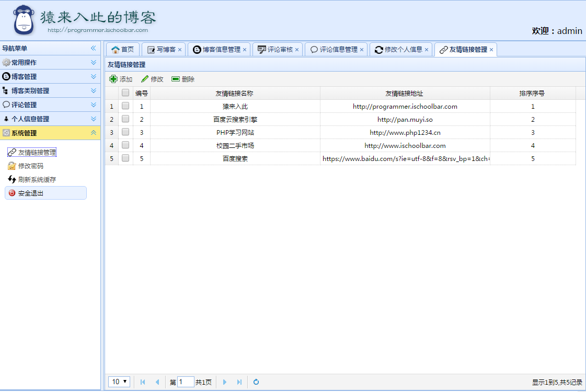Click the 友情链接管理 chain-link icon in sidebar
The height and width of the screenshot is (392, 586).
point(12,153)
